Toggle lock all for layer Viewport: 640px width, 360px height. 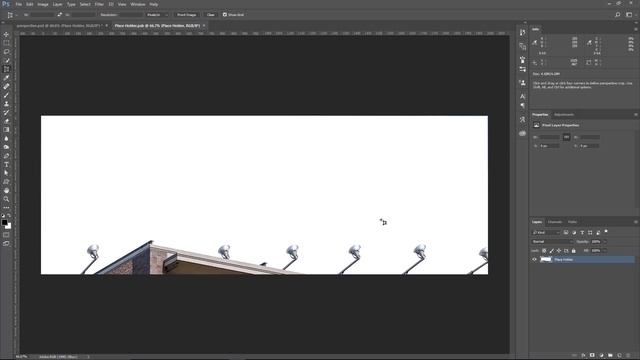tap(573, 251)
